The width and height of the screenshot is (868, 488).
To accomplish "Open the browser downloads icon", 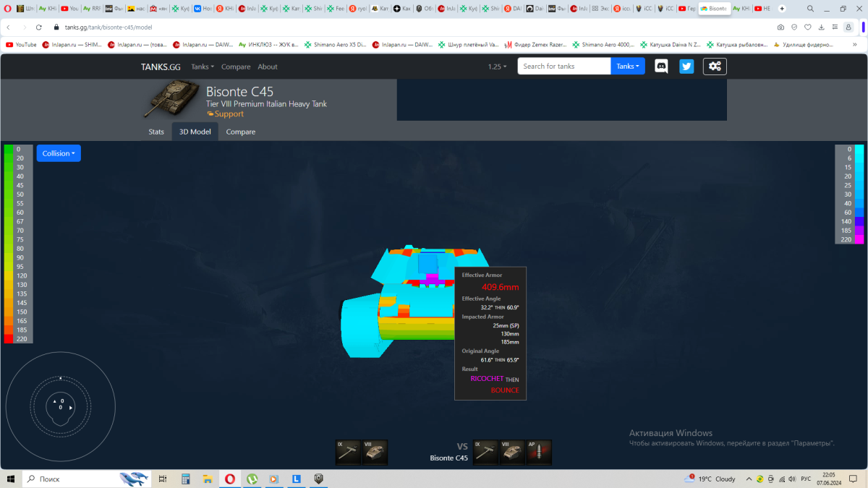I will (821, 27).
